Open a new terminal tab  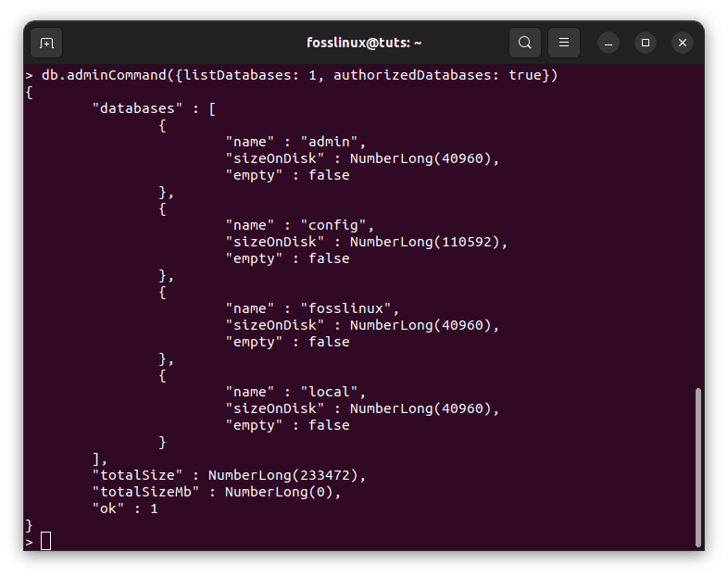[46, 43]
